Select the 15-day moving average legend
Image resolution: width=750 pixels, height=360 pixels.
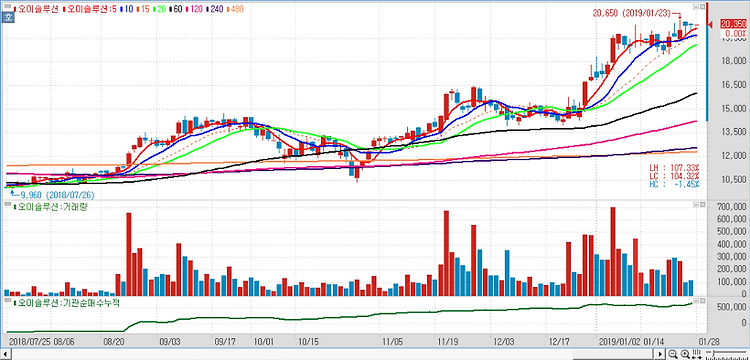(x=143, y=9)
